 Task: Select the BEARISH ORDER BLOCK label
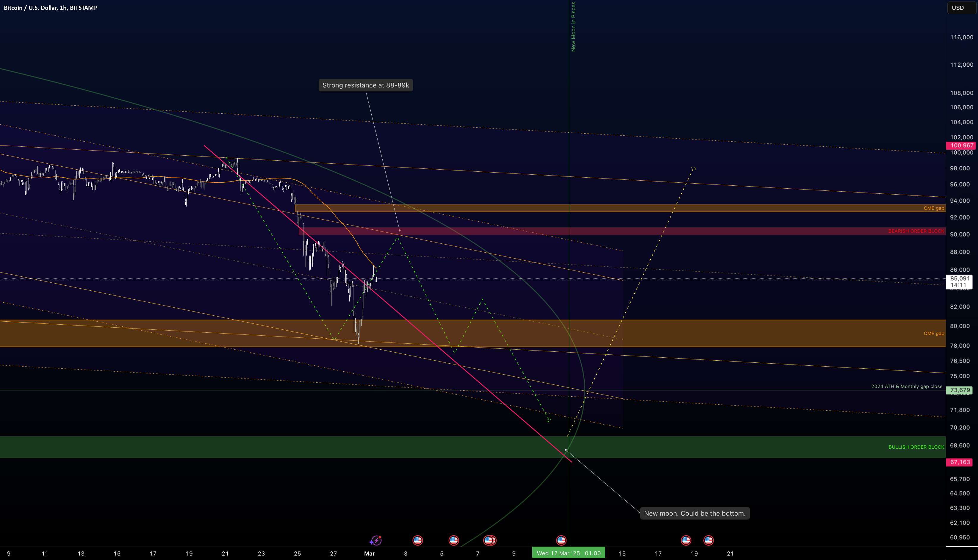pyautogui.click(x=916, y=231)
